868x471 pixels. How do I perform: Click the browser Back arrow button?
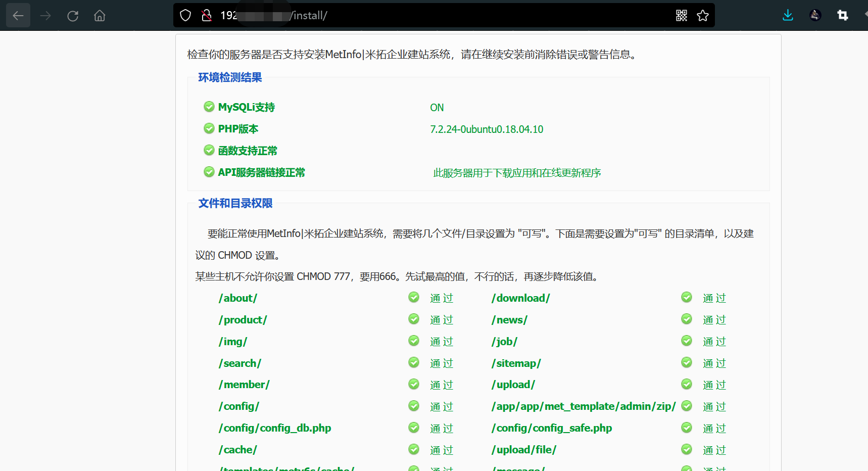click(18, 16)
